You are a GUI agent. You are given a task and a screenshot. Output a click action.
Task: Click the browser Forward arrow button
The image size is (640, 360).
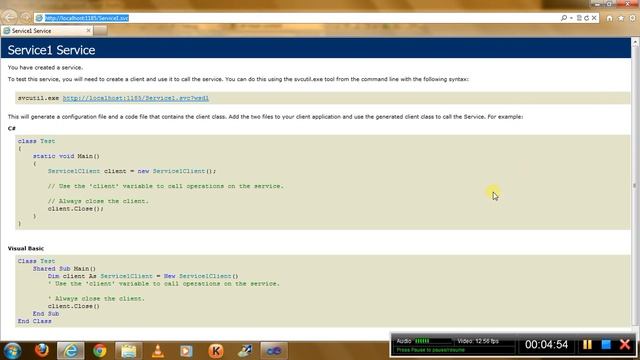click(25, 18)
